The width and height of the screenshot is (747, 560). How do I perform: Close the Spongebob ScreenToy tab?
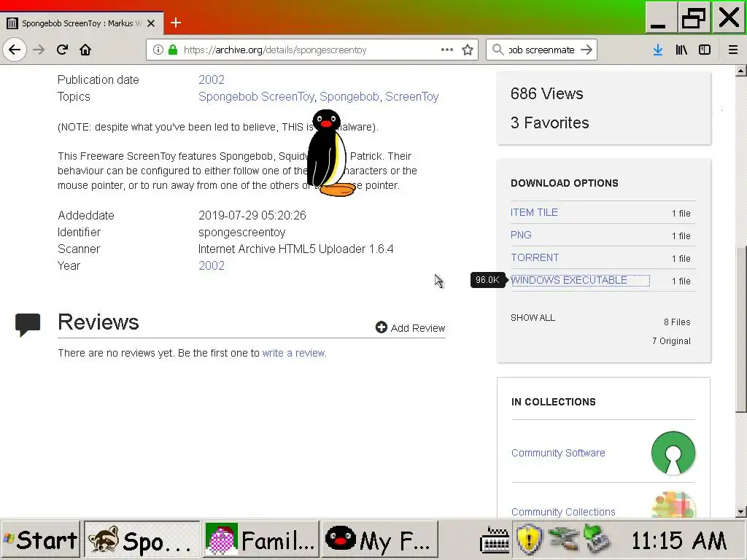coord(151,23)
